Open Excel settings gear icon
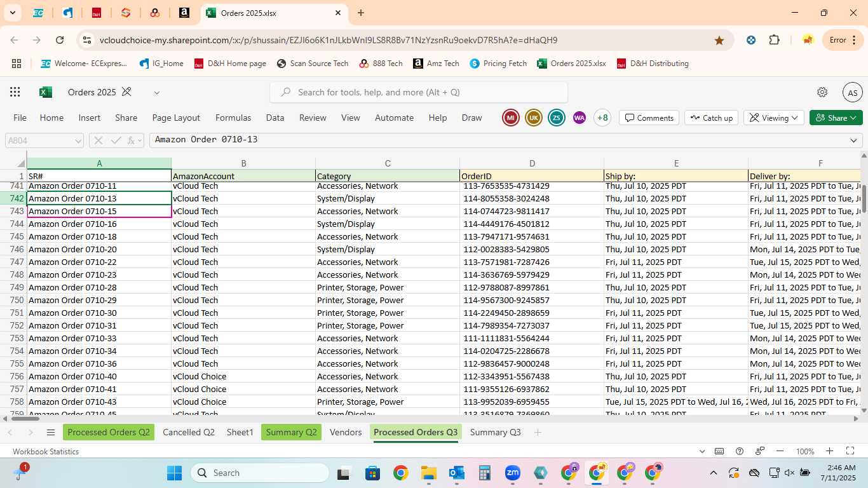The height and width of the screenshot is (488, 868). click(822, 92)
